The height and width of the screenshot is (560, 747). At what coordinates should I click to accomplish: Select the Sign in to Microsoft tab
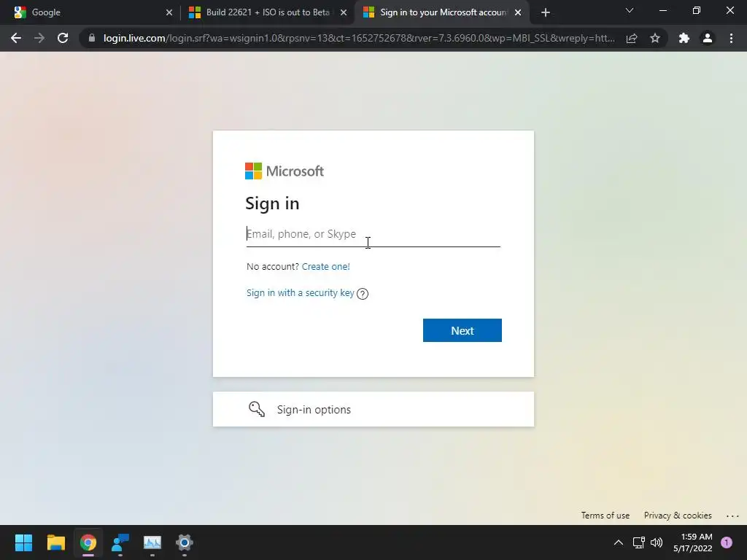pos(443,12)
